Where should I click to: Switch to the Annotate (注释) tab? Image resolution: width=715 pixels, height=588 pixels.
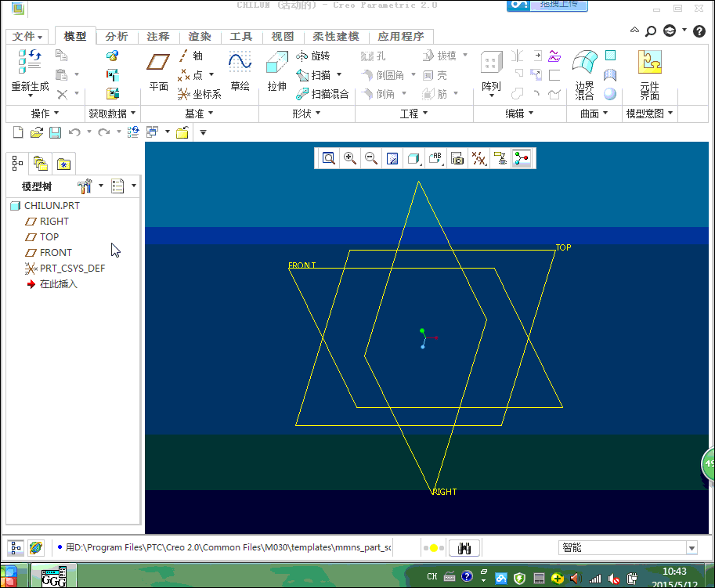coord(158,37)
